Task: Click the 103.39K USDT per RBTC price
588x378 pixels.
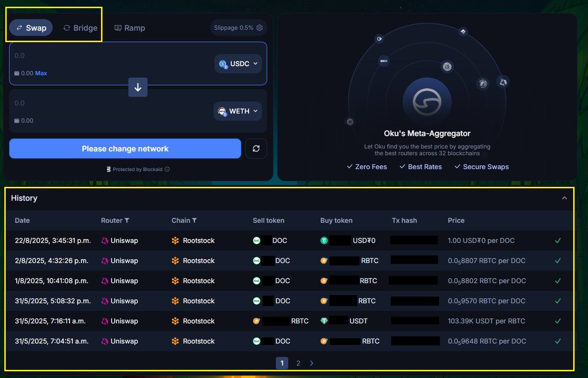Action: coord(487,321)
